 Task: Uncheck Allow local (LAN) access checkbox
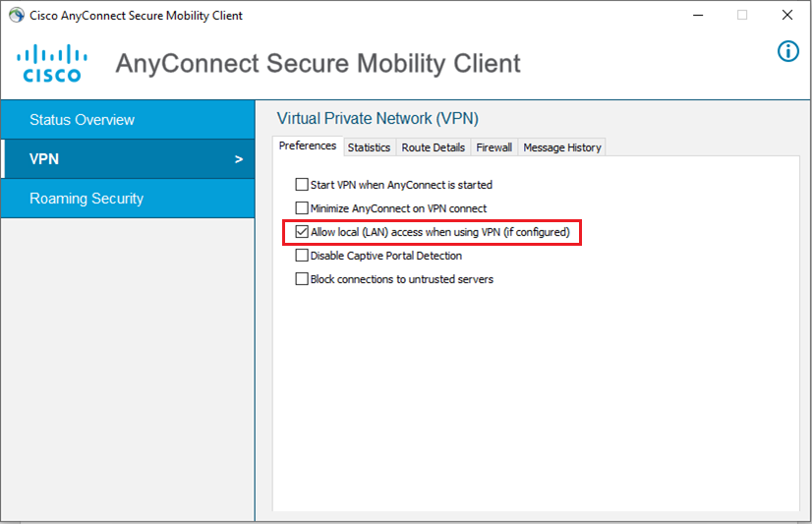tap(303, 232)
